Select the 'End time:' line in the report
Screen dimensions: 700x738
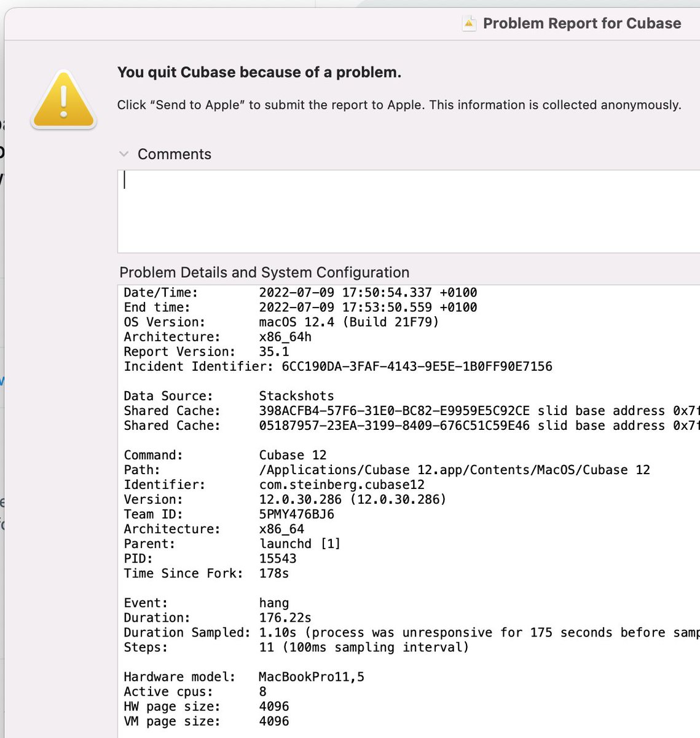(301, 307)
